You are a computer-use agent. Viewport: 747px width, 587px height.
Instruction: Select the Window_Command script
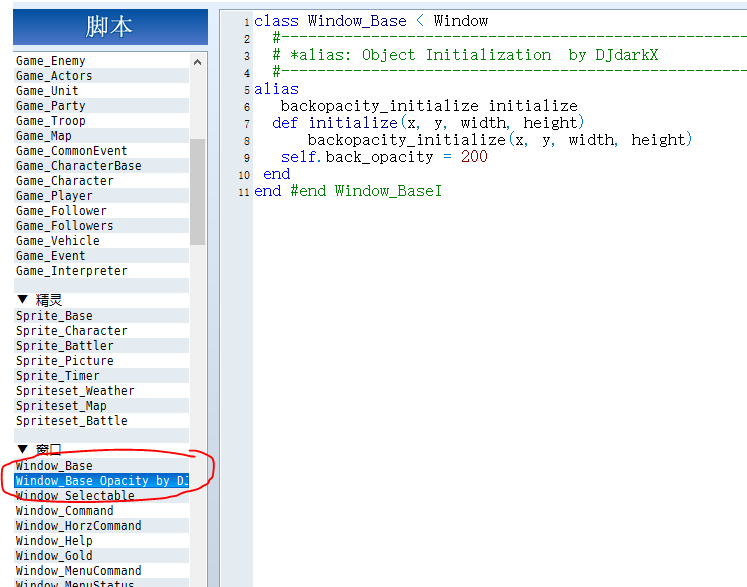pyautogui.click(x=101, y=511)
